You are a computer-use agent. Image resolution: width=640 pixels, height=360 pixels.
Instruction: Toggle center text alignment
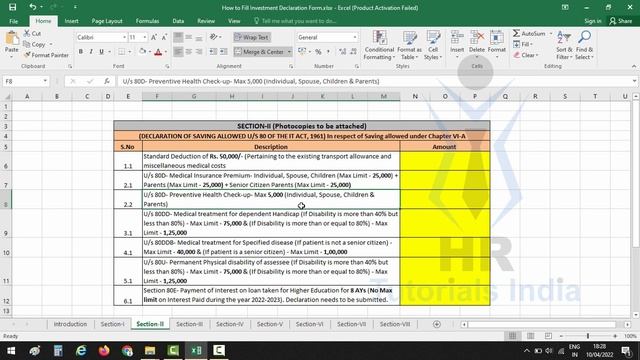189,52
